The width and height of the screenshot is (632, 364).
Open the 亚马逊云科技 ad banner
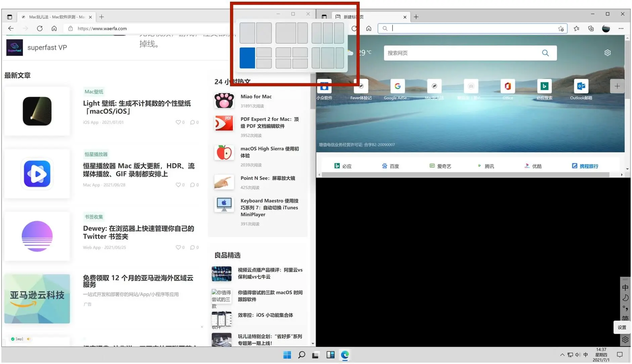click(37, 299)
